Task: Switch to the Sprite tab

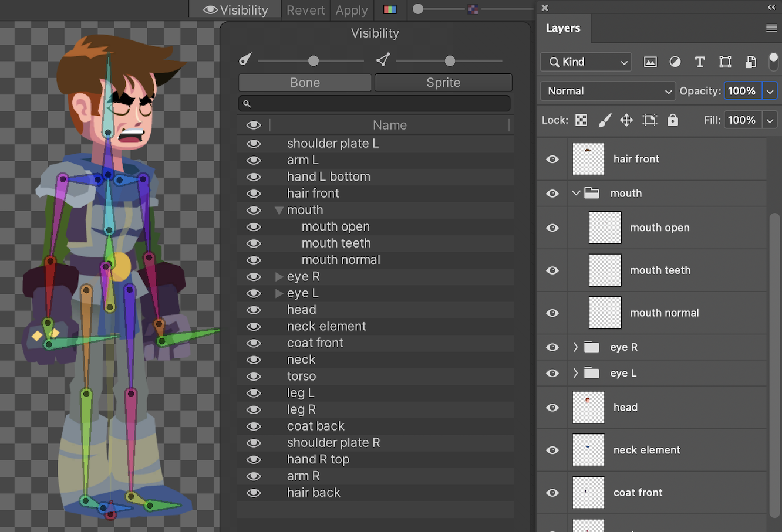Action: point(443,83)
